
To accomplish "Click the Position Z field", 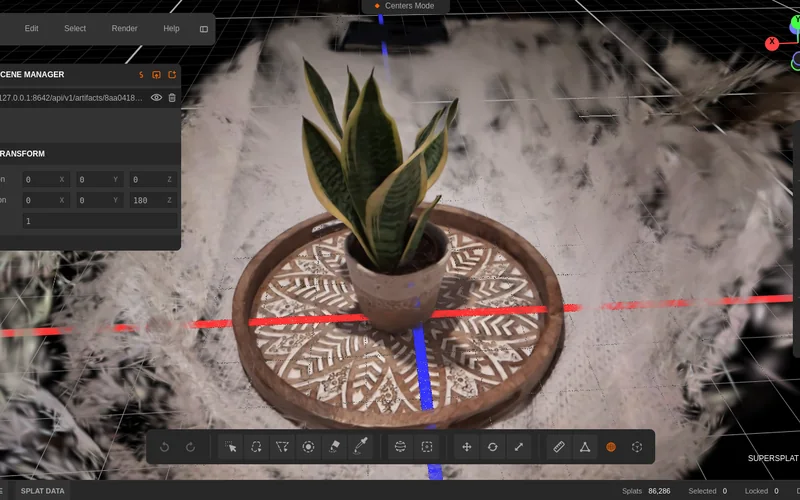I will point(153,180).
